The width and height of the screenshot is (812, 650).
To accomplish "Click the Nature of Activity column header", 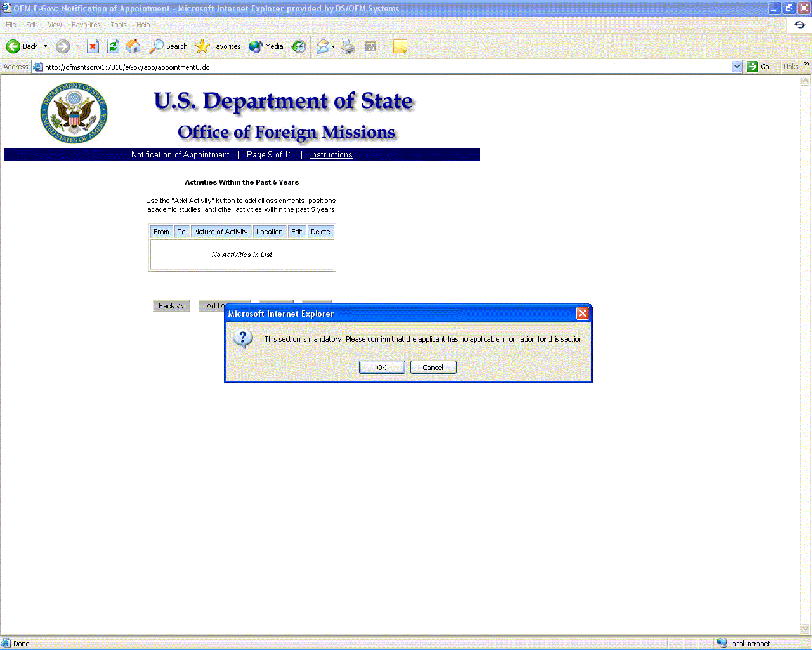I will 221,232.
